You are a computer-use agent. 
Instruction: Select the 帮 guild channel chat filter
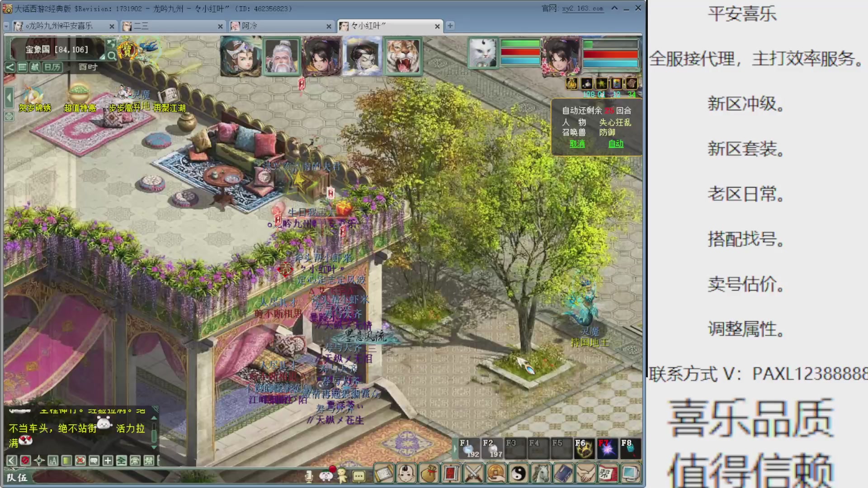[149, 460]
